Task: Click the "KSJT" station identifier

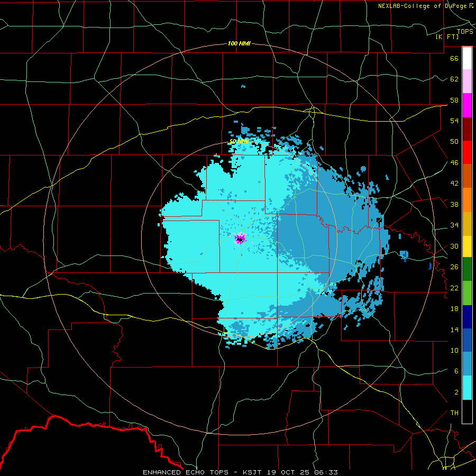Action: [253, 472]
